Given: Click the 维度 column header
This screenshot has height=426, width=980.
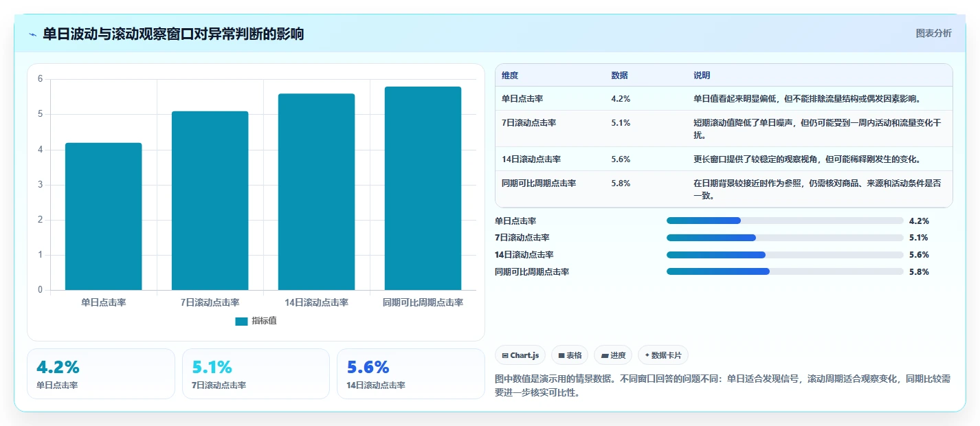Looking at the screenshot, I should (x=510, y=75).
